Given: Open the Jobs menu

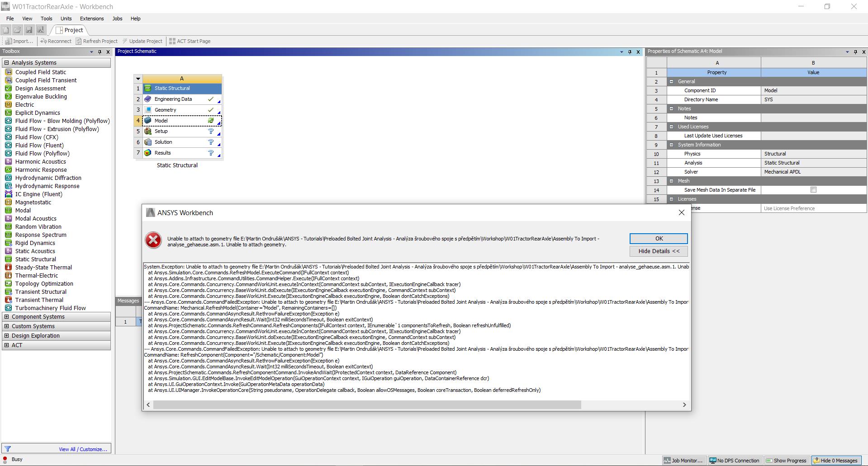Looking at the screenshot, I should click(117, 19).
